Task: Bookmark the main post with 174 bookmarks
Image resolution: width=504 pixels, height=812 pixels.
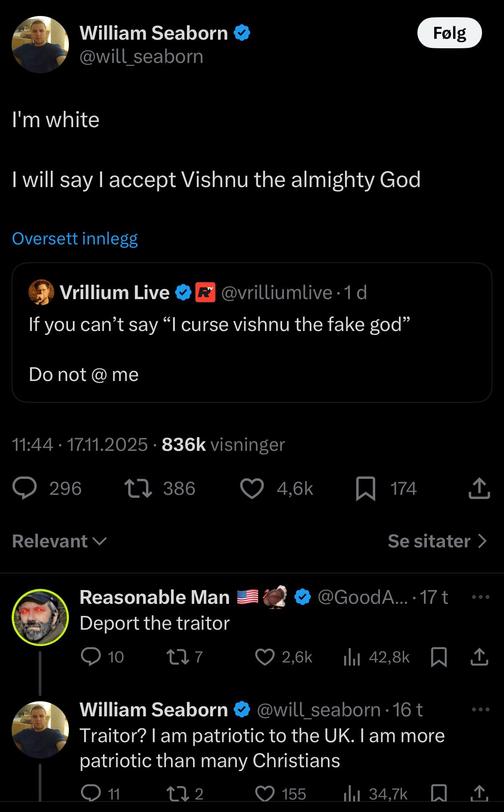Action: tap(365, 489)
